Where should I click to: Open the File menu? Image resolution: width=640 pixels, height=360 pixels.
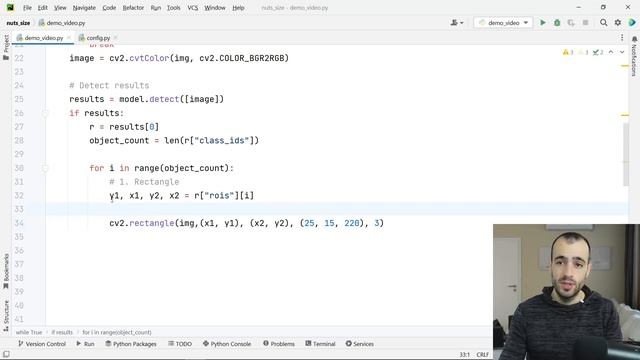(x=27, y=8)
